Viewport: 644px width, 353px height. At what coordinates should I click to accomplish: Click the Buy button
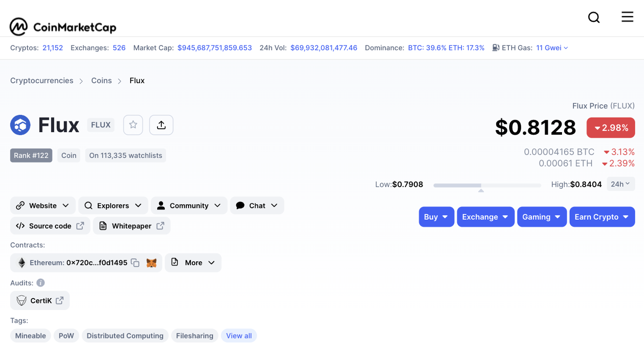(x=436, y=217)
